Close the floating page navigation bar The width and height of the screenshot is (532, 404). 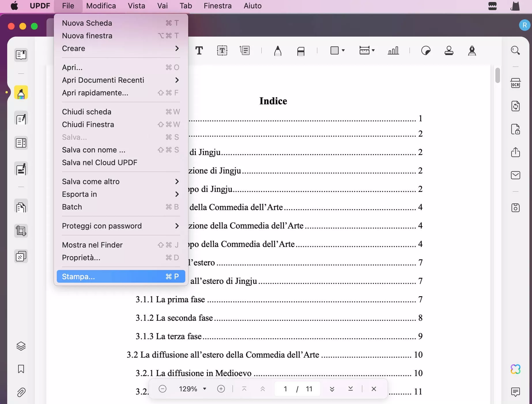tap(374, 389)
